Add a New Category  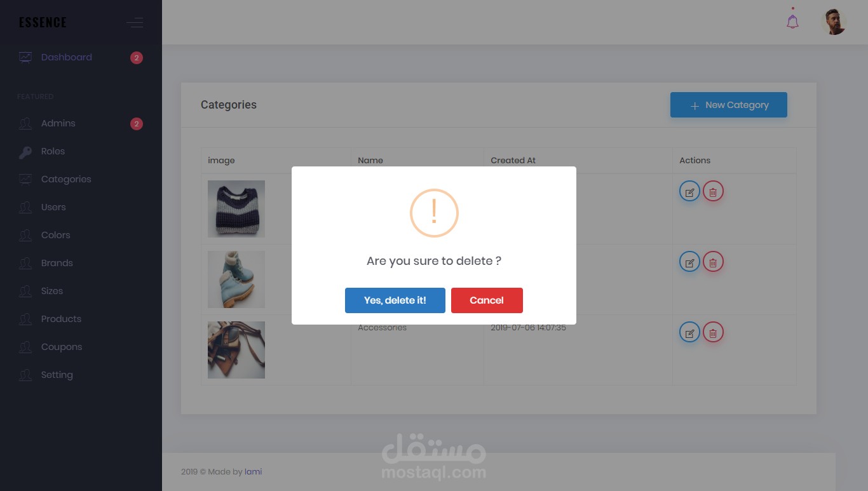pyautogui.click(x=729, y=105)
